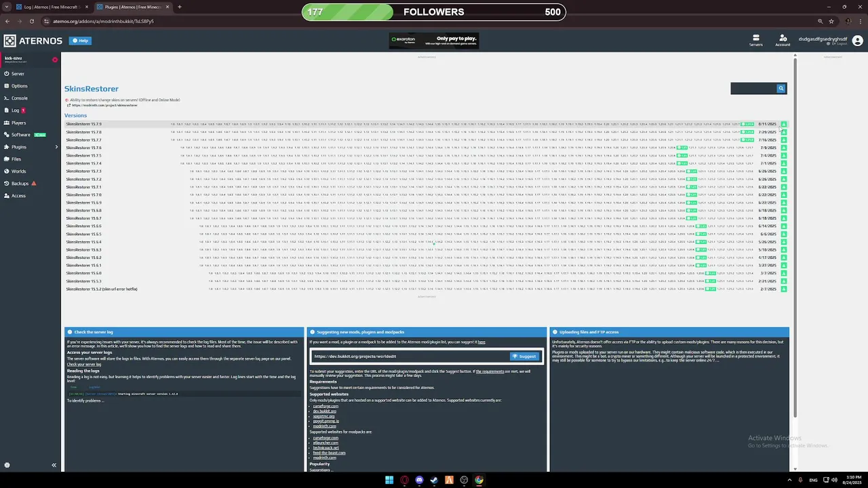Click the SkinsRestorer 15.6.9 version row

pos(426,203)
